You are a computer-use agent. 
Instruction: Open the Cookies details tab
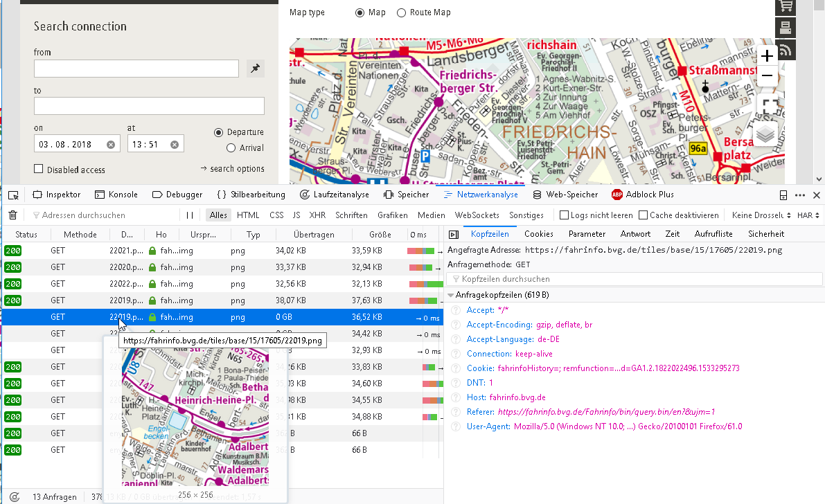(x=539, y=234)
